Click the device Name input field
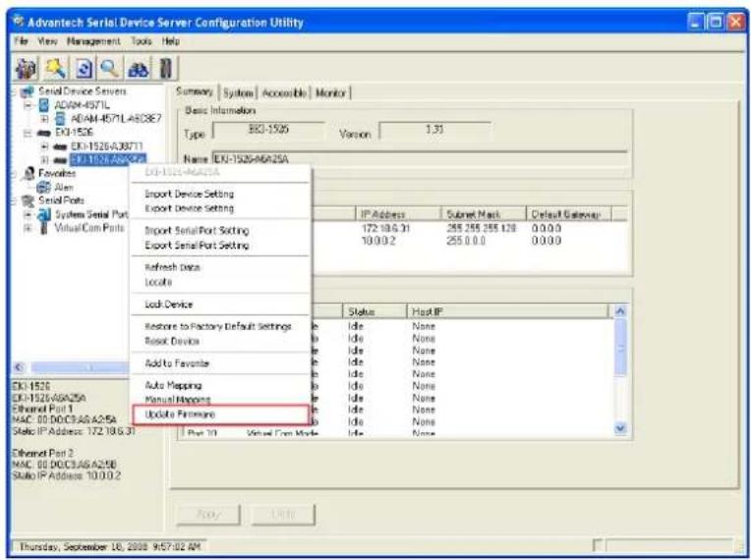 pyautogui.click(x=420, y=159)
